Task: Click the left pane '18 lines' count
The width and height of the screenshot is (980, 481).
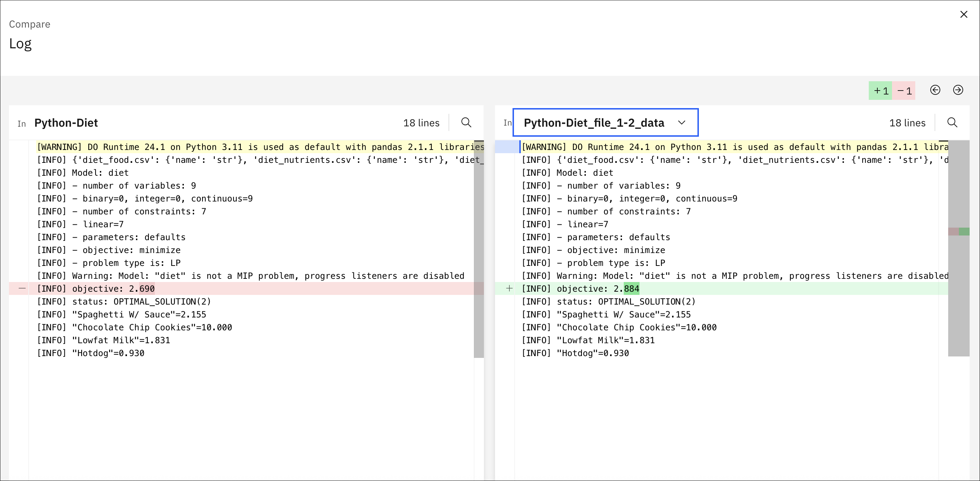Action: (421, 123)
